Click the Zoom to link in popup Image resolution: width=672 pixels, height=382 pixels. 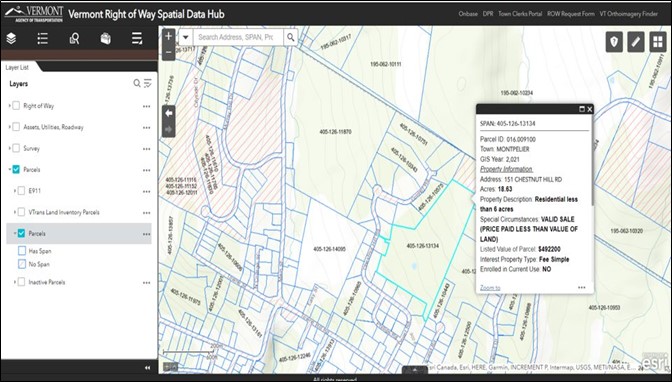click(490, 288)
